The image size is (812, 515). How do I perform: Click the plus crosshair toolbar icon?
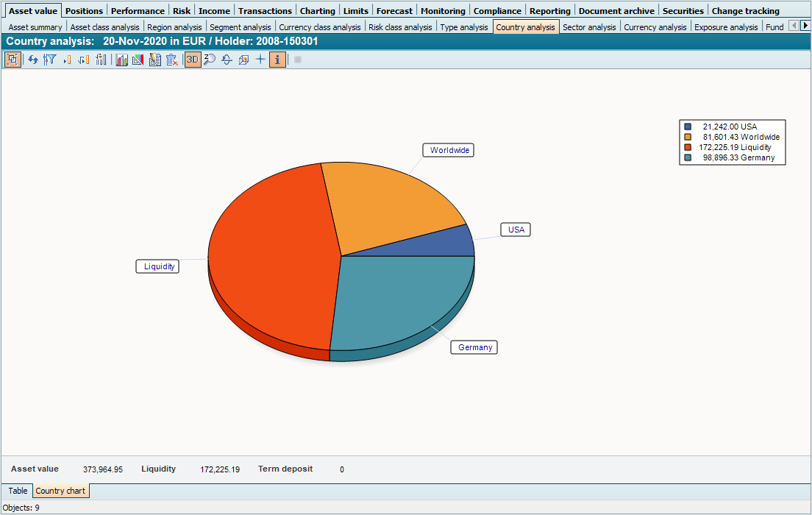(260, 60)
